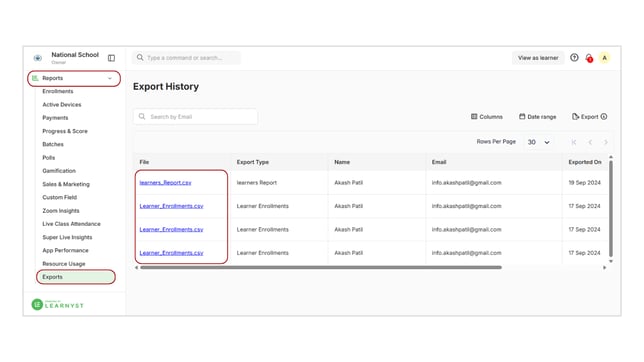The image size is (644, 362).
Task: Click the Export button
Action: click(585, 117)
